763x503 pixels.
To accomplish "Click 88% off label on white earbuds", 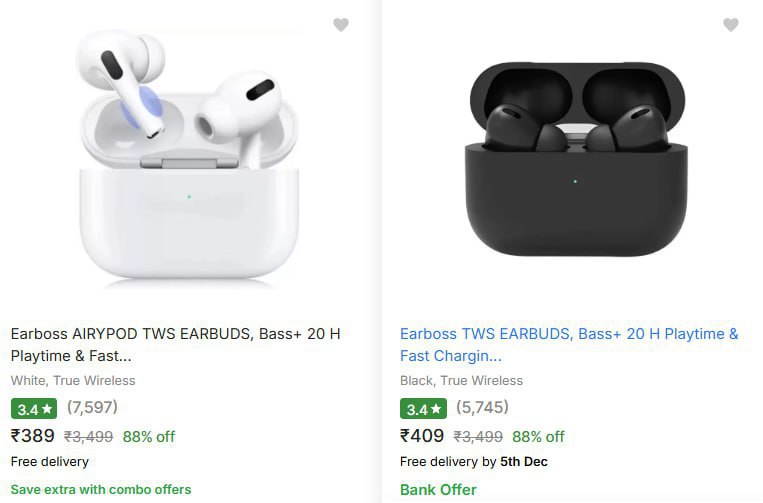I will point(149,437).
